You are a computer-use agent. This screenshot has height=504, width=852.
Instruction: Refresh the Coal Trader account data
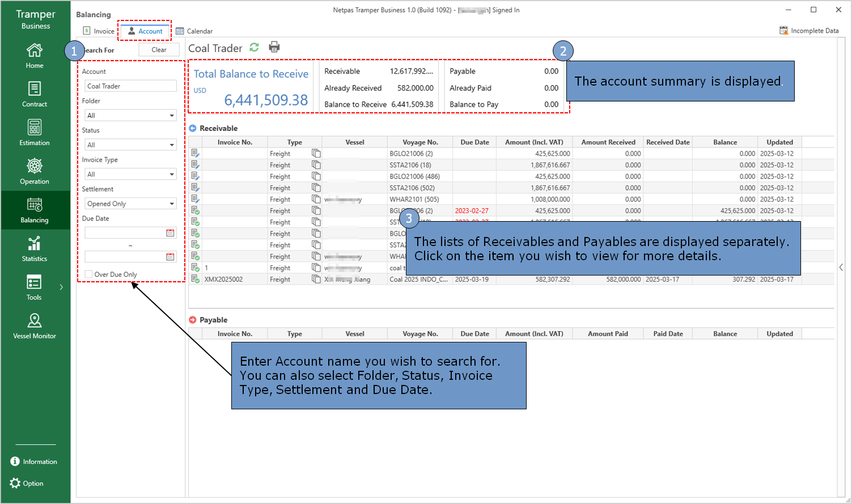pyautogui.click(x=255, y=48)
